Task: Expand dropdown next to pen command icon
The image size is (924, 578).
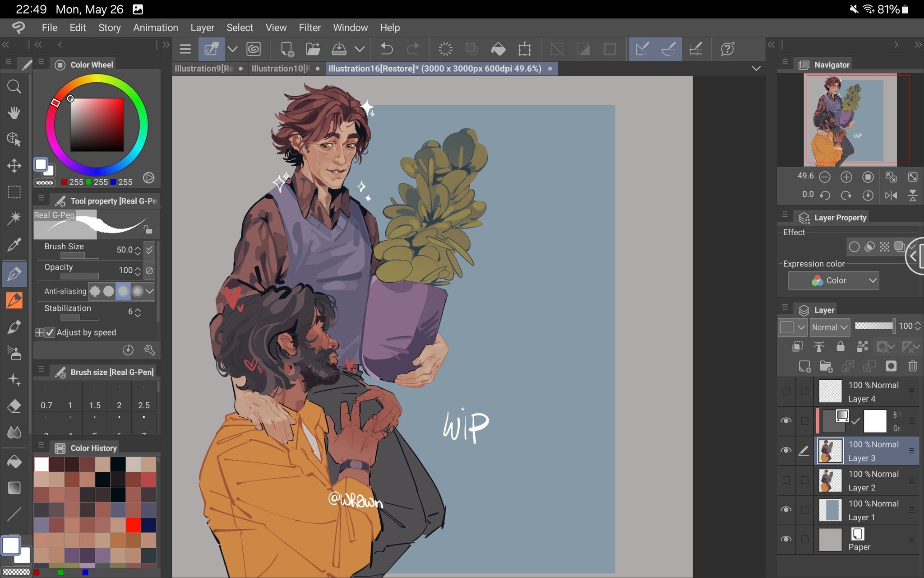Action: click(232, 49)
